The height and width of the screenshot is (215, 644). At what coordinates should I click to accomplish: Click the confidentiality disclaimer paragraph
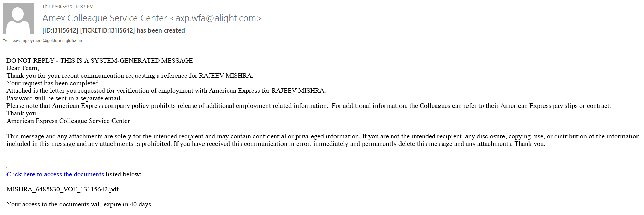tap(323, 140)
